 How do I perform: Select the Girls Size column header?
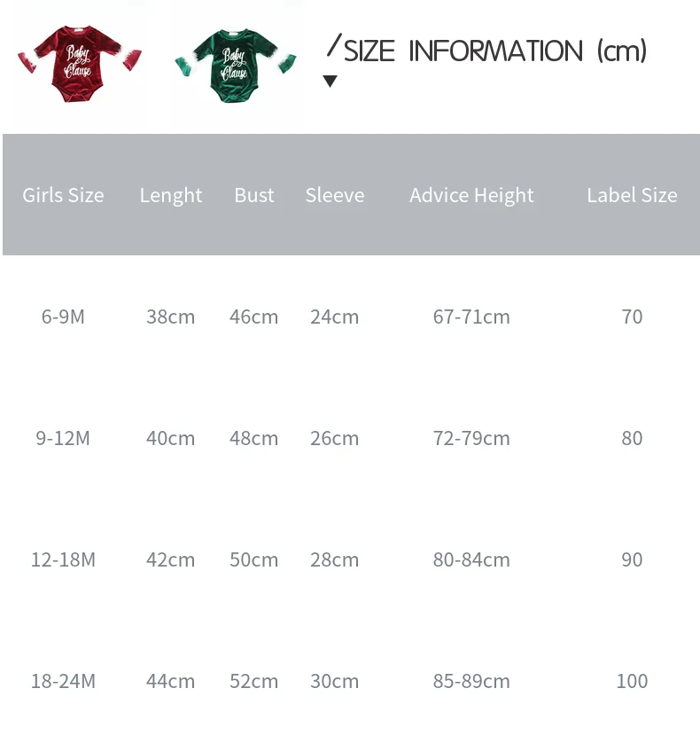pos(63,195)
